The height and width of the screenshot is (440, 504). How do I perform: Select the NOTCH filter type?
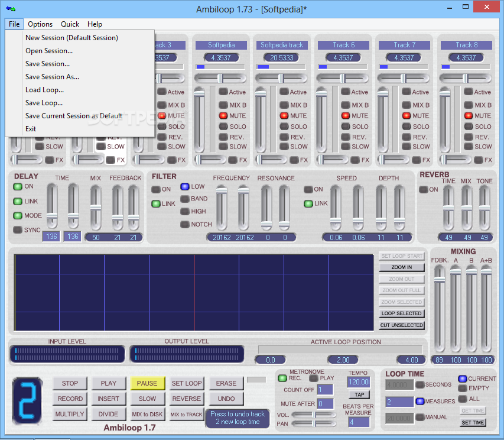(x=185, y=224)
